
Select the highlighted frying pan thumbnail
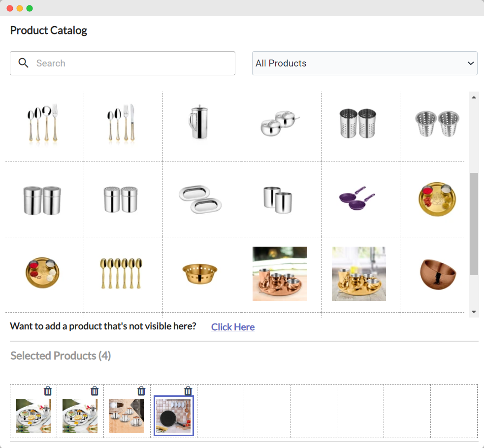[x=174, y=416]
